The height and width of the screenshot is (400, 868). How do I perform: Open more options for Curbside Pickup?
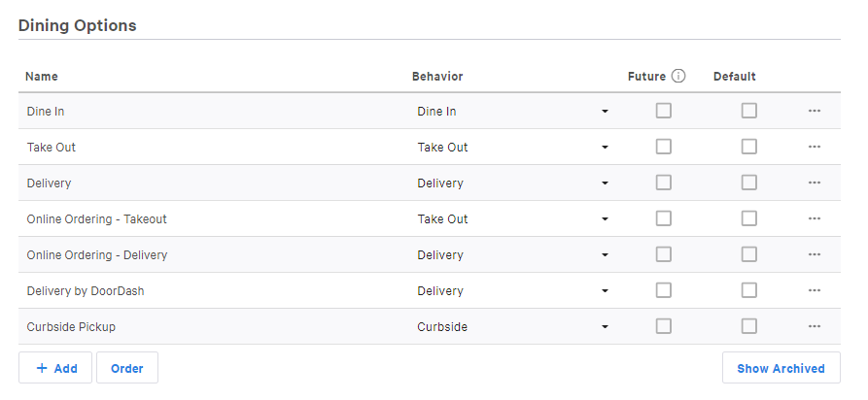[815, 326]
